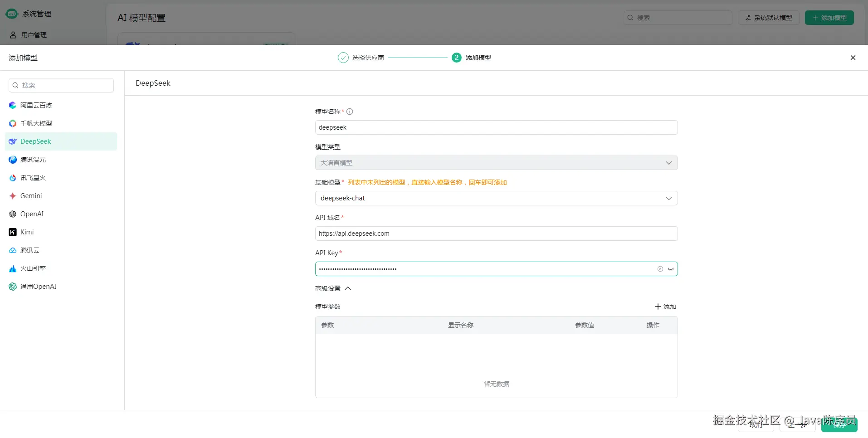Click the 操作 column header
Viewport: 868px width, 438px height.
pyautogui.click(x=653, y=325)
